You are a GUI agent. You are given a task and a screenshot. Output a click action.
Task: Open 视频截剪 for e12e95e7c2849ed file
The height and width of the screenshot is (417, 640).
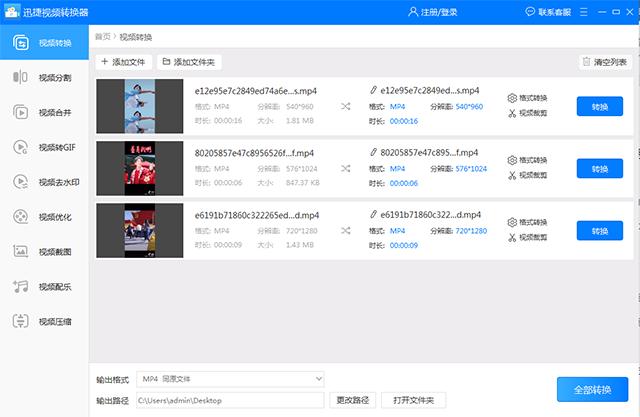pyautogui.click(x=527, y=113)
